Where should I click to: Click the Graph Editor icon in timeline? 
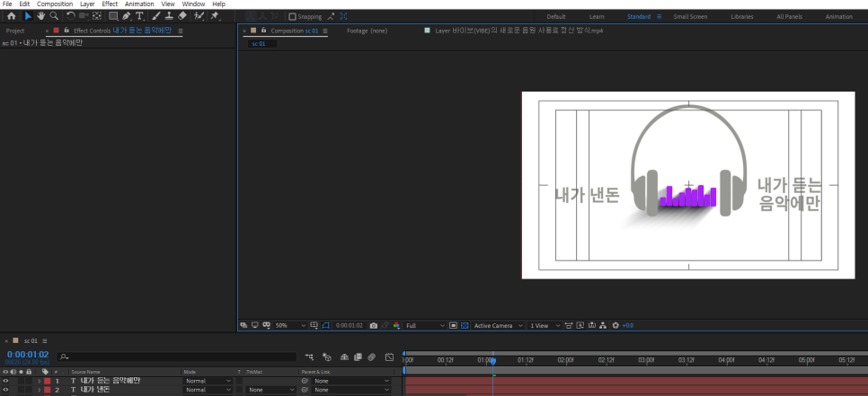click(x=389, y=357)
